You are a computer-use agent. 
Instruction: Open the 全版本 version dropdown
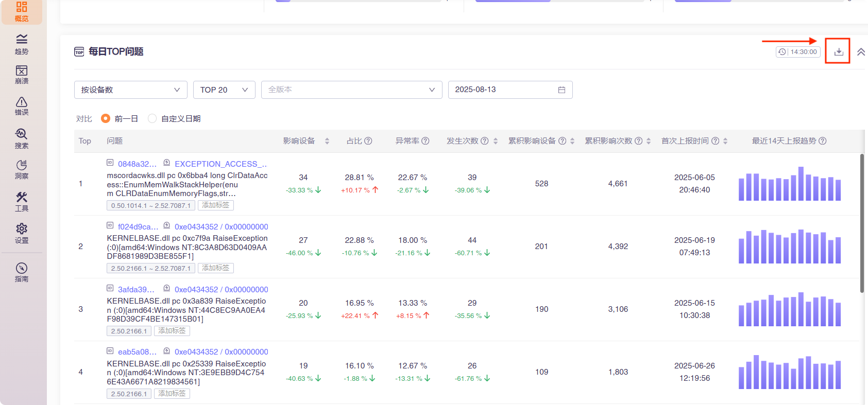[x=351, y=90]
